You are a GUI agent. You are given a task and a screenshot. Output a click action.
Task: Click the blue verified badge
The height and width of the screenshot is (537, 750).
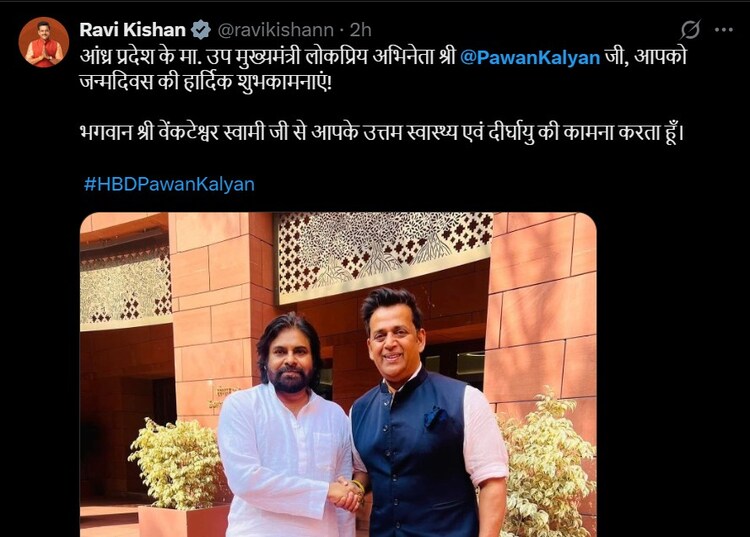point(201,30)
